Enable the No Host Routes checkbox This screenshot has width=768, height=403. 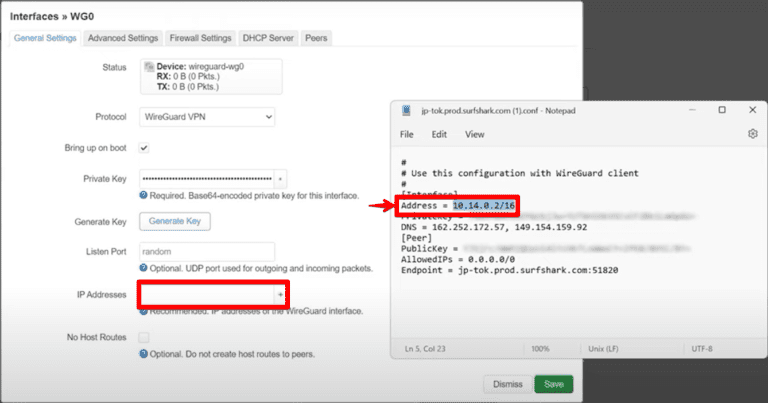pos(145,337)
